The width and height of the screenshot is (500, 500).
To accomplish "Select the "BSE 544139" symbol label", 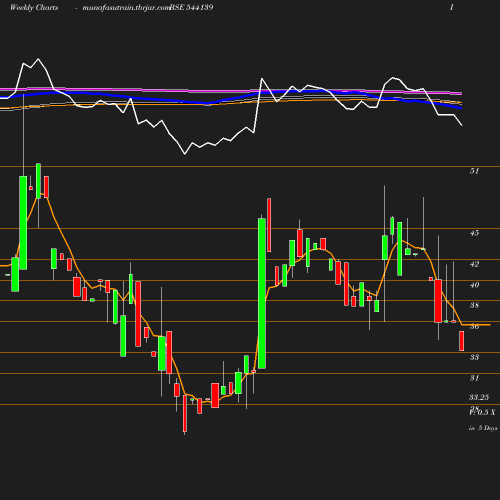I will [191, 8].
